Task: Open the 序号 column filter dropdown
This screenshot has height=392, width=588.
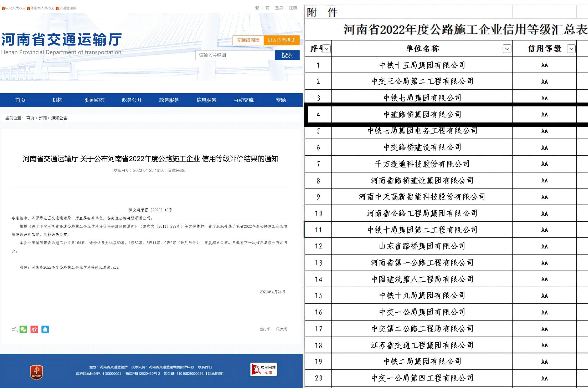Action: [327, 49]
